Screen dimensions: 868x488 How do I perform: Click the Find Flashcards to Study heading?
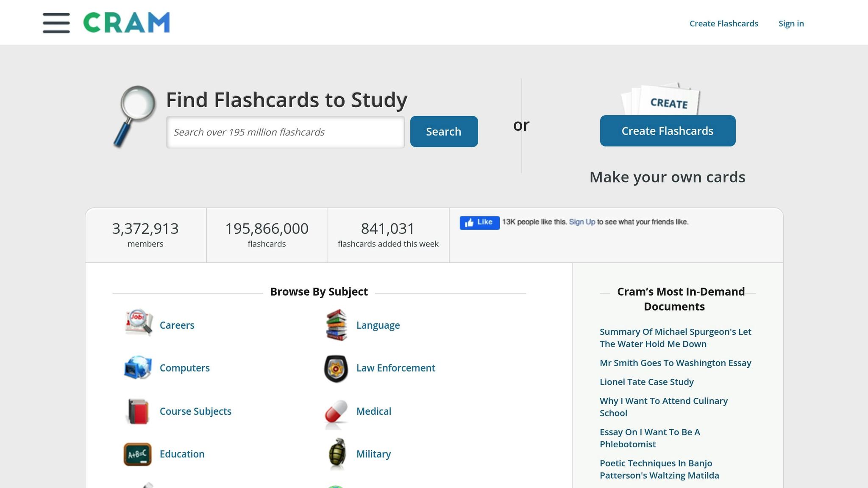(x=287, y=100)
